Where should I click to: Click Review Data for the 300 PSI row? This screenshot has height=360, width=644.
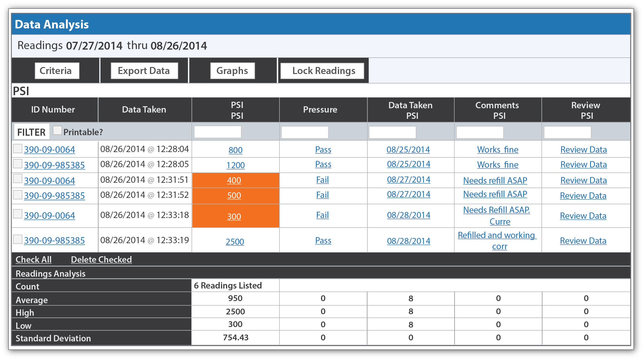[x=583, y=216]
